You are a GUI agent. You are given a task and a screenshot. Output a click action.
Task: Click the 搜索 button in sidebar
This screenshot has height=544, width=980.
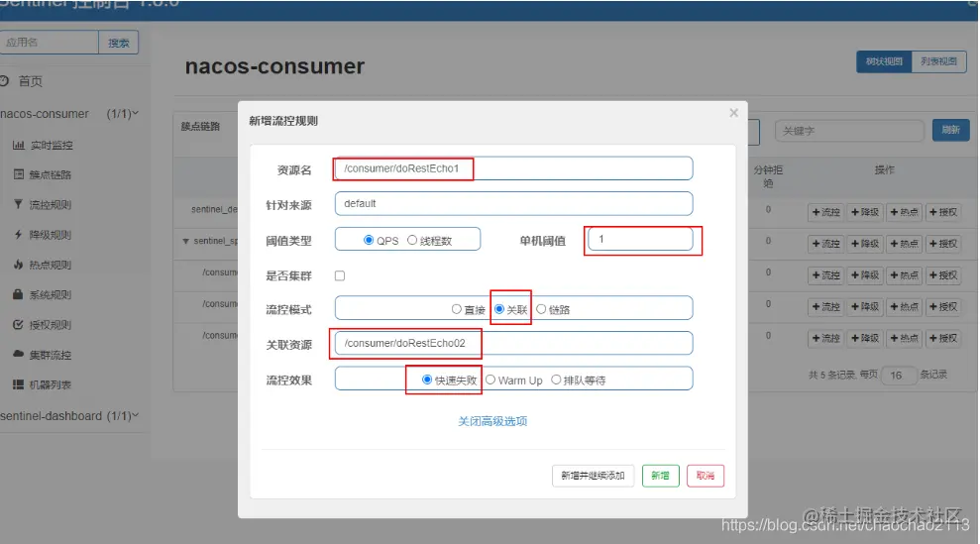click(x=119, y=43)
